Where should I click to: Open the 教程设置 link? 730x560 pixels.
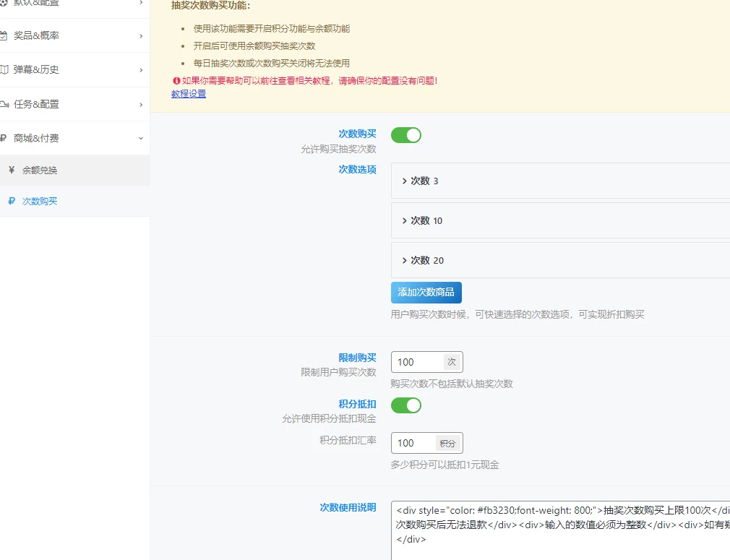tap(188, 93)
